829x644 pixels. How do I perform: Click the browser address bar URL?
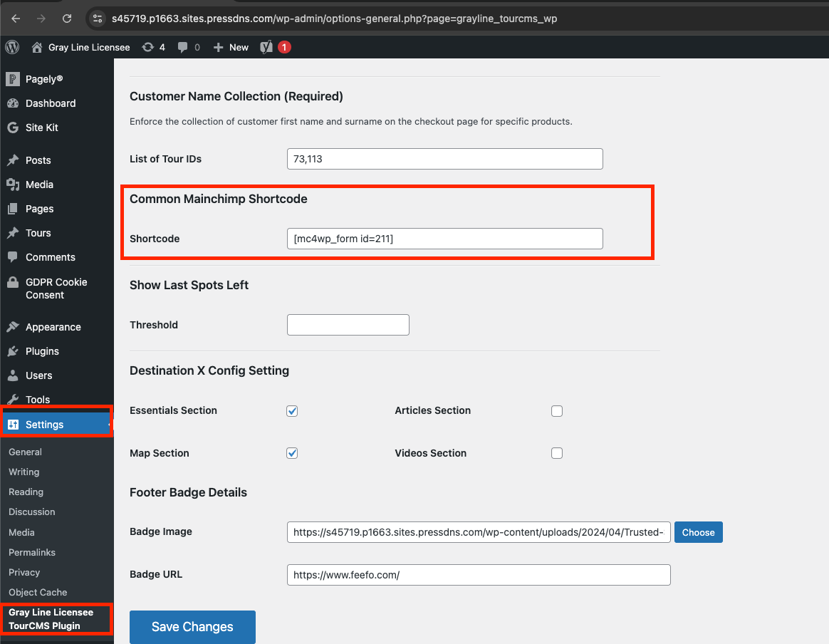click(334, 19)
